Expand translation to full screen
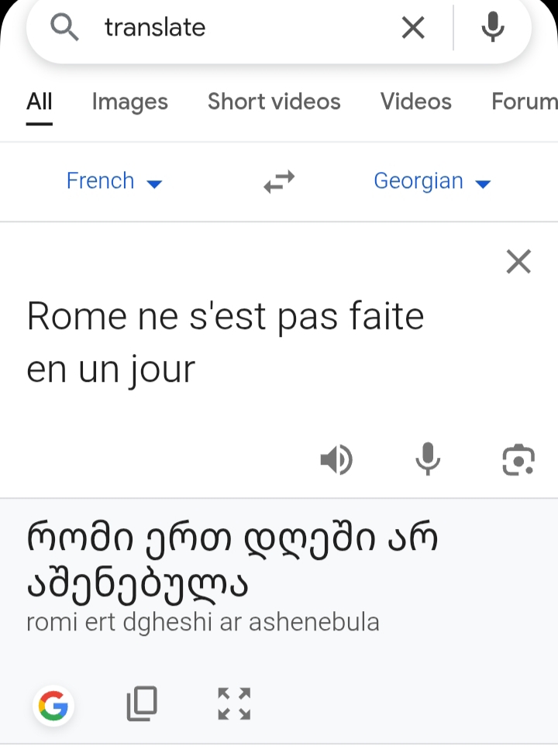 (234, 703)
